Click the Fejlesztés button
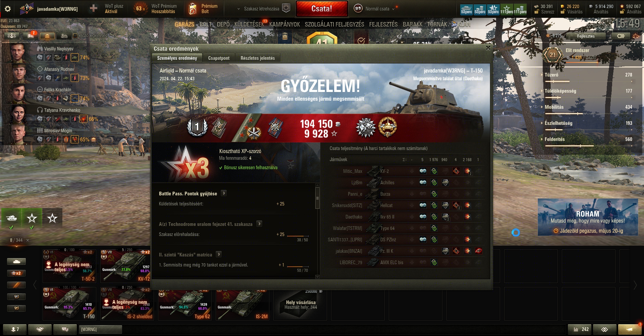Screen dimensions: 644x336 [x=586, y=36]
